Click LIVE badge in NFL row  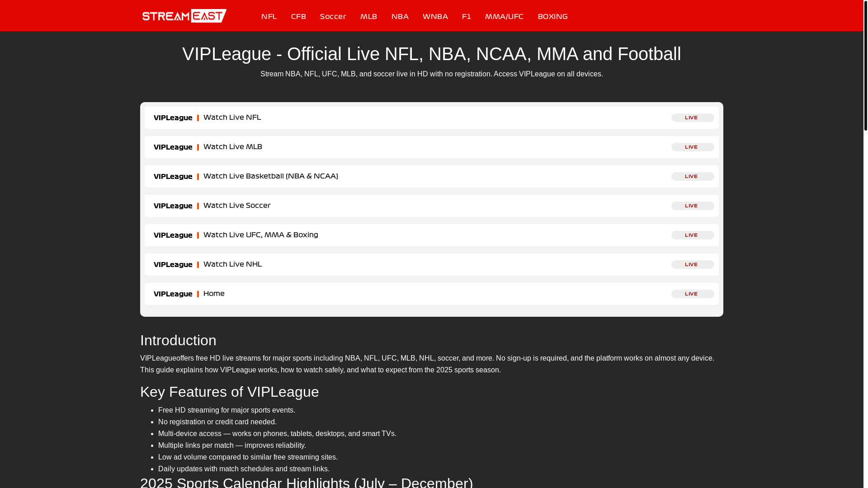pos(693,117)
